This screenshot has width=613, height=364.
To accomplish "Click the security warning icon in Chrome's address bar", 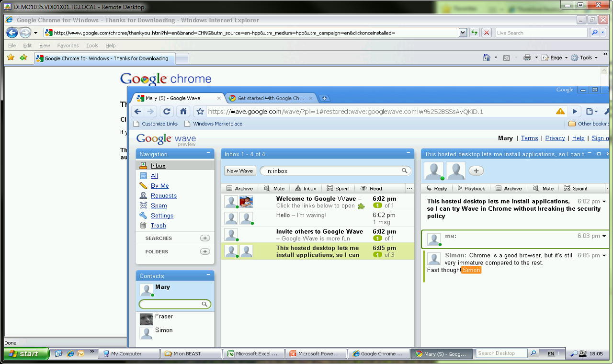I will (x=560, y=112).
